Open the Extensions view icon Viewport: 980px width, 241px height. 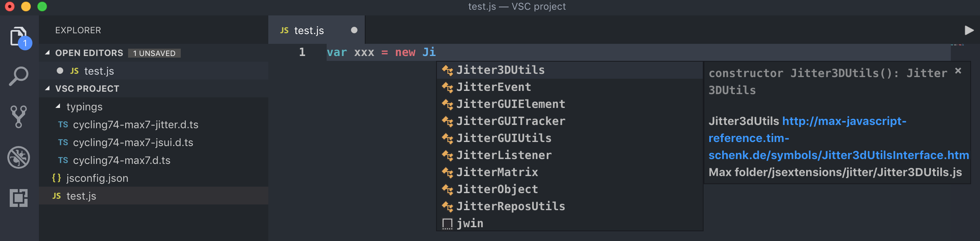pyautogui.click(x=19, y=198)
